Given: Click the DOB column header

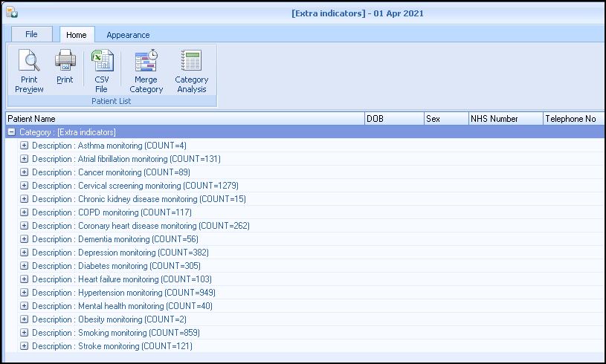Looking at the screenshot, I should [x=393, y=119].
